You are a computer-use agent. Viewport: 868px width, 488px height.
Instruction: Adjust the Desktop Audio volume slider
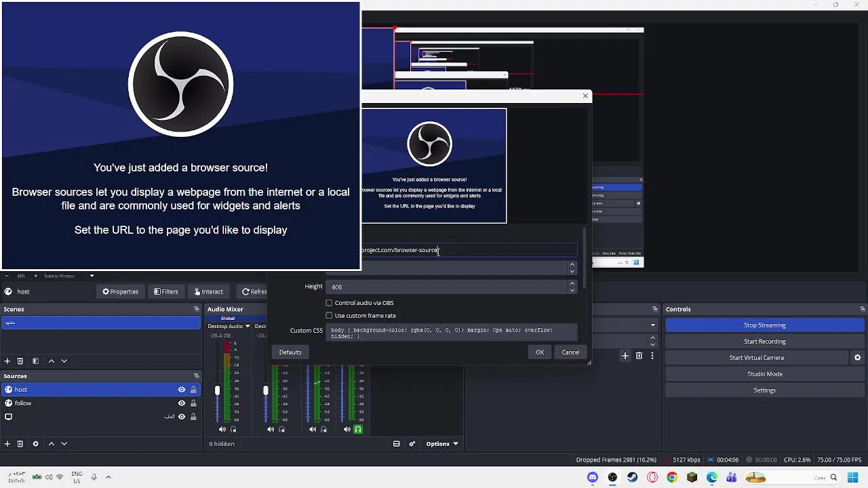pos(217,390)
